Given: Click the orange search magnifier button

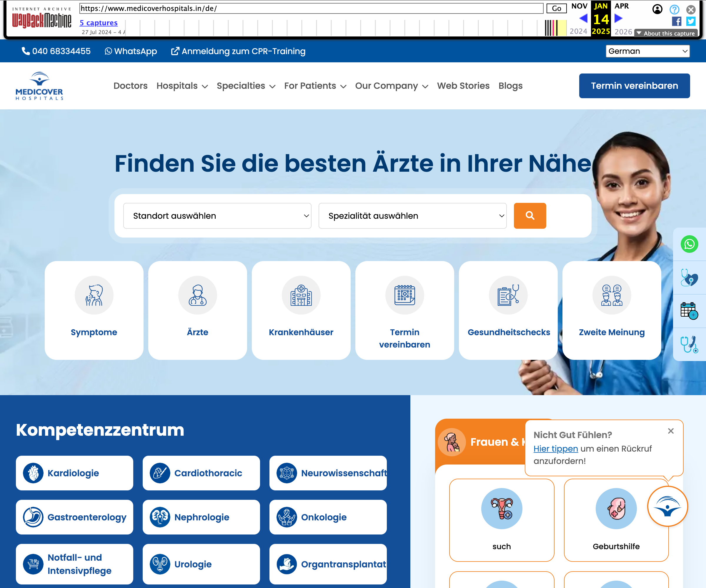Looking at the screenshot, I should click(x=529, y=216).
